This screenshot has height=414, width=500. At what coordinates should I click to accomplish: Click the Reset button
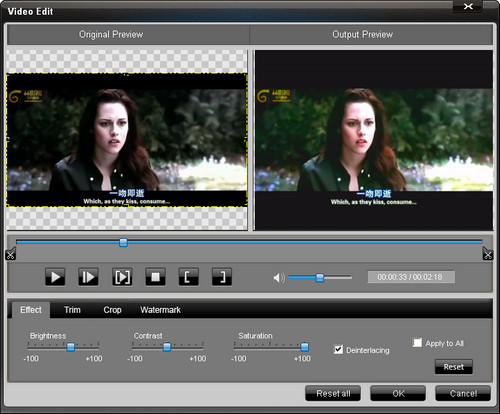click(454, 367)
